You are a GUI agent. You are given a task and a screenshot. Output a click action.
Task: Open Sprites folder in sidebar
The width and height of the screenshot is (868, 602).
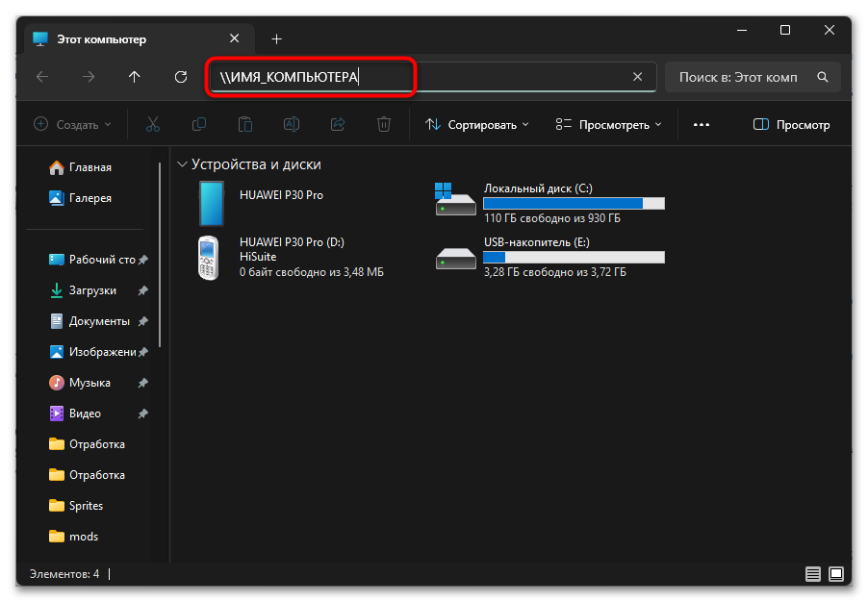coord(76,506)
